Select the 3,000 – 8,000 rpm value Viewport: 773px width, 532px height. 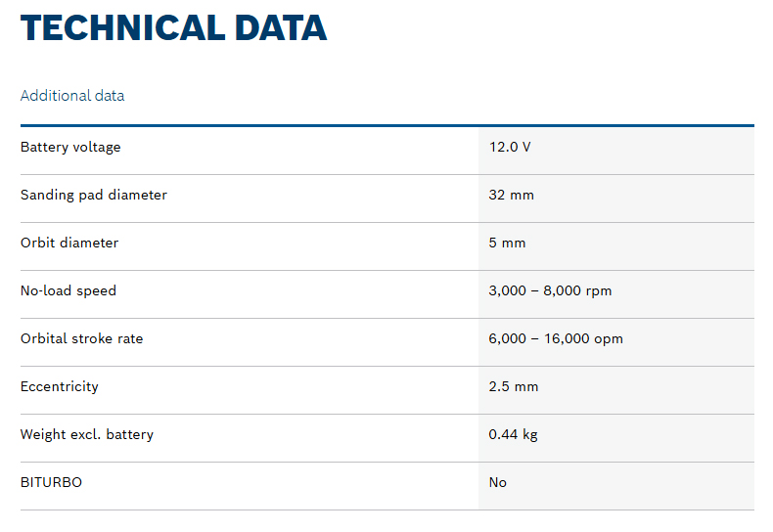point(550,291)
